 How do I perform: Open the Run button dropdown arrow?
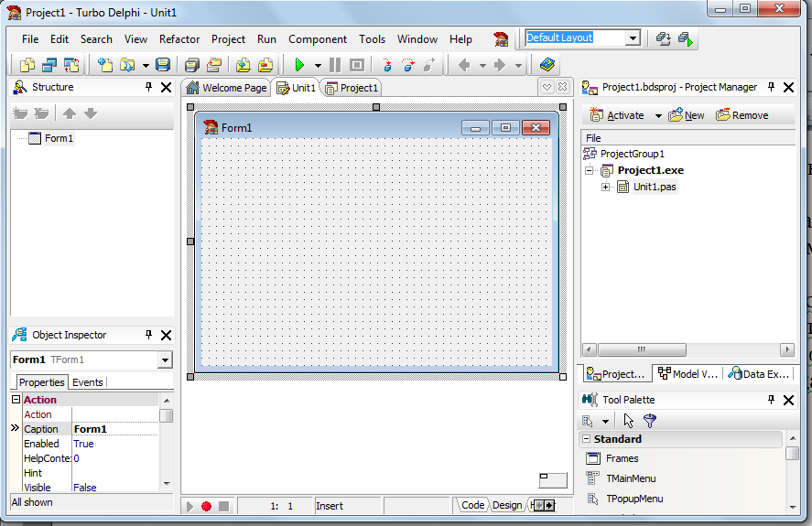[318, 66]
